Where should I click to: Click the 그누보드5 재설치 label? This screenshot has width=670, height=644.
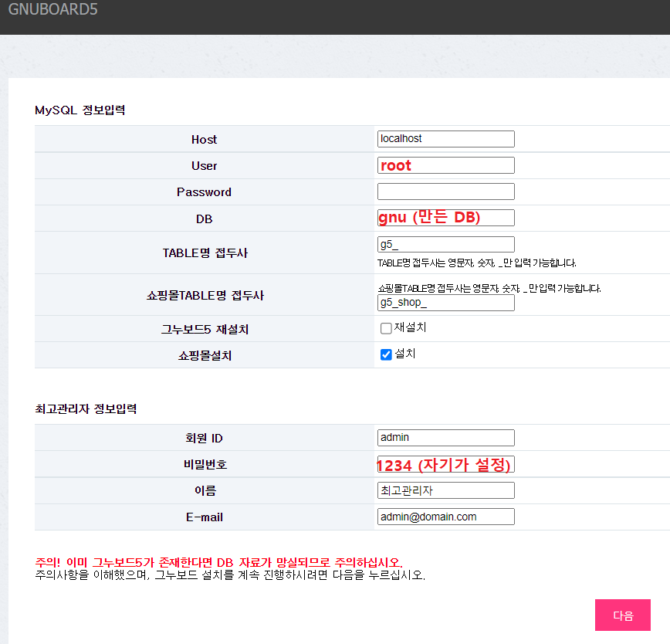(x=205, y=330)
